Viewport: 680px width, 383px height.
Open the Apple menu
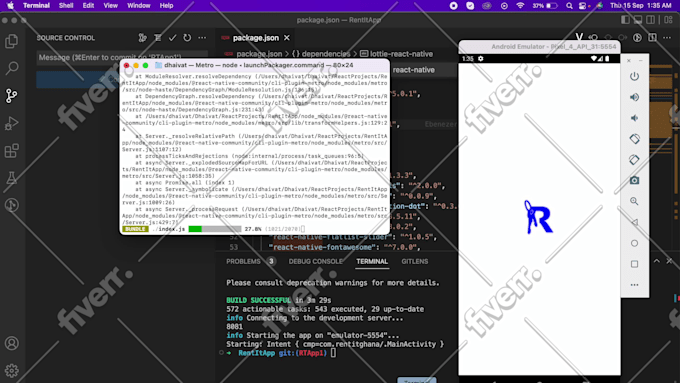pos(10,6)
